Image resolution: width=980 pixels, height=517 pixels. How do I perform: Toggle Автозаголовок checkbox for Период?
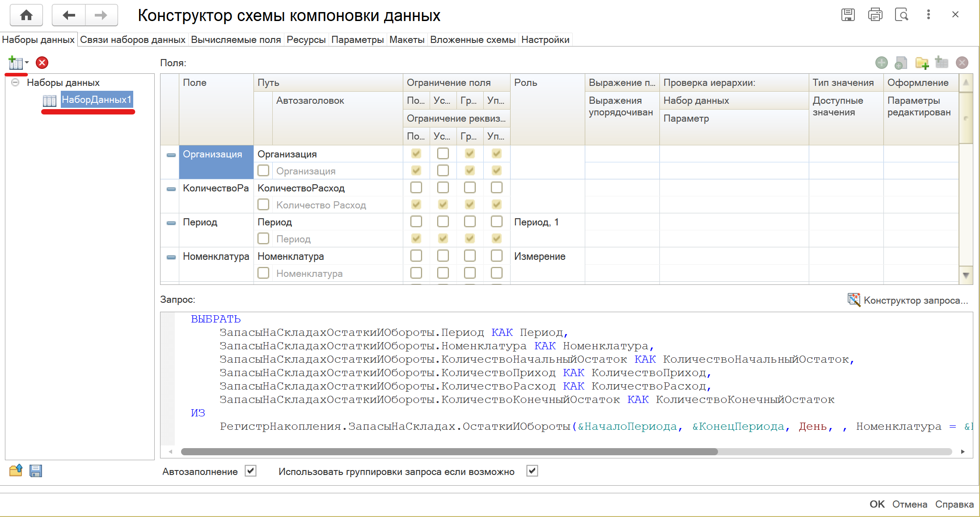tap(263, 239)
